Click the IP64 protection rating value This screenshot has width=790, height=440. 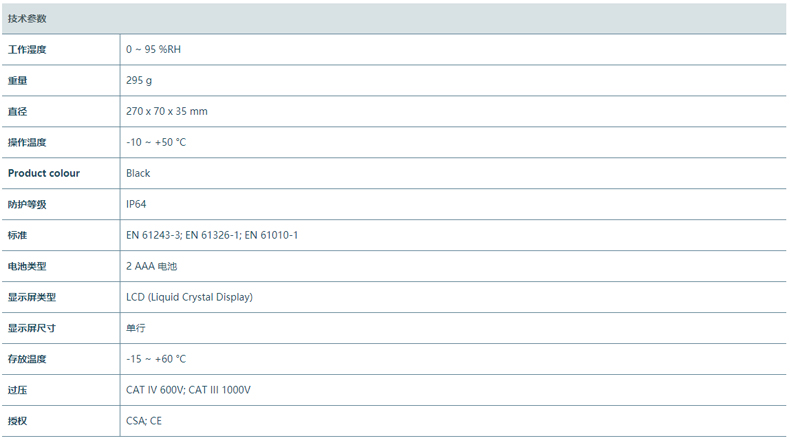136,204
